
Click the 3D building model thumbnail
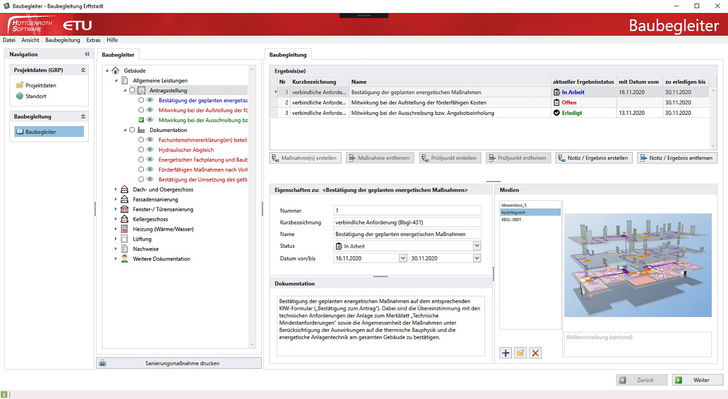tap(638, 265)
